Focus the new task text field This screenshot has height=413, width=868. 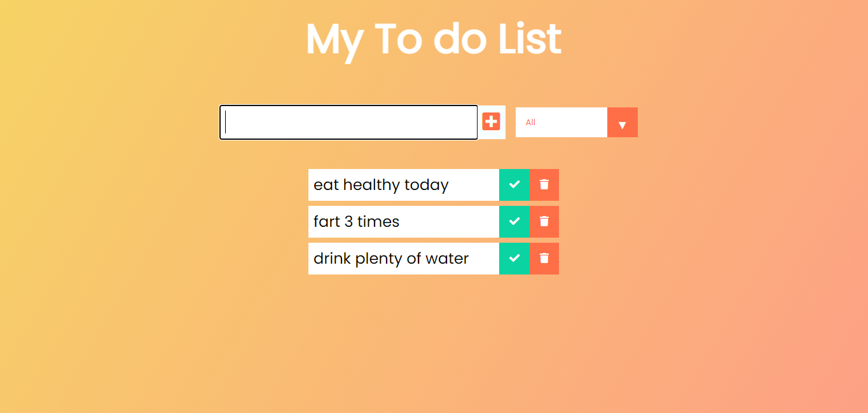coord(348,122)
